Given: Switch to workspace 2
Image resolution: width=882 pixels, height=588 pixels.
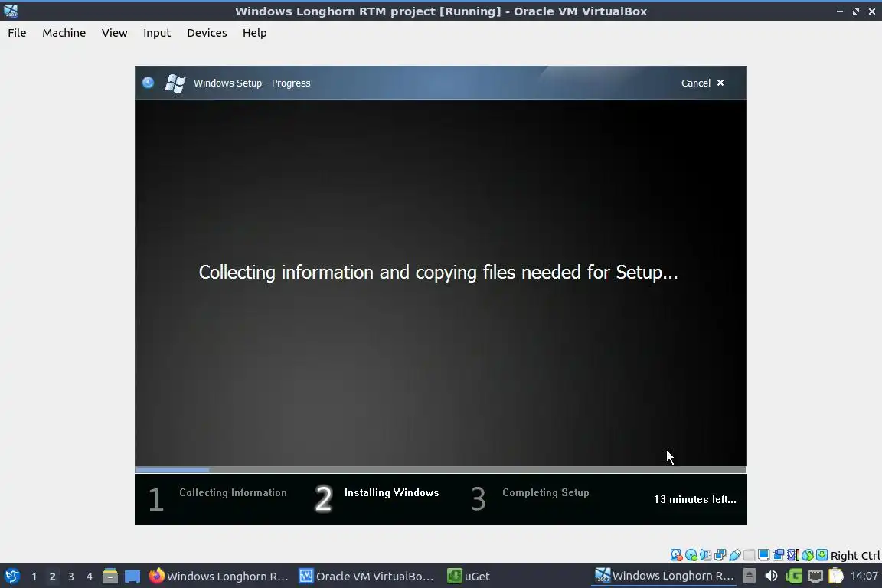Looking at the screenshot, I should coord(52,577).
